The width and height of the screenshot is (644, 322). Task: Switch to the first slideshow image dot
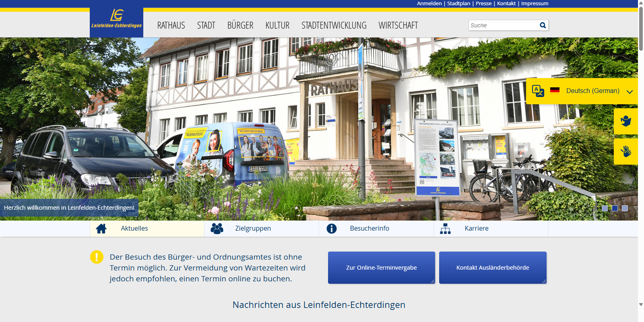605,208
